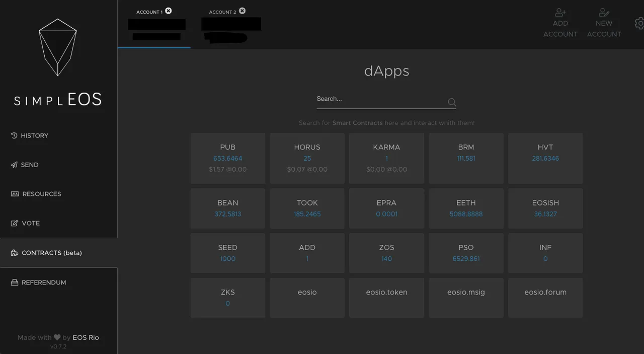Select CONTRACTS (beta) in sidebar
The image size is (644, 354).
tap(59, 253)
